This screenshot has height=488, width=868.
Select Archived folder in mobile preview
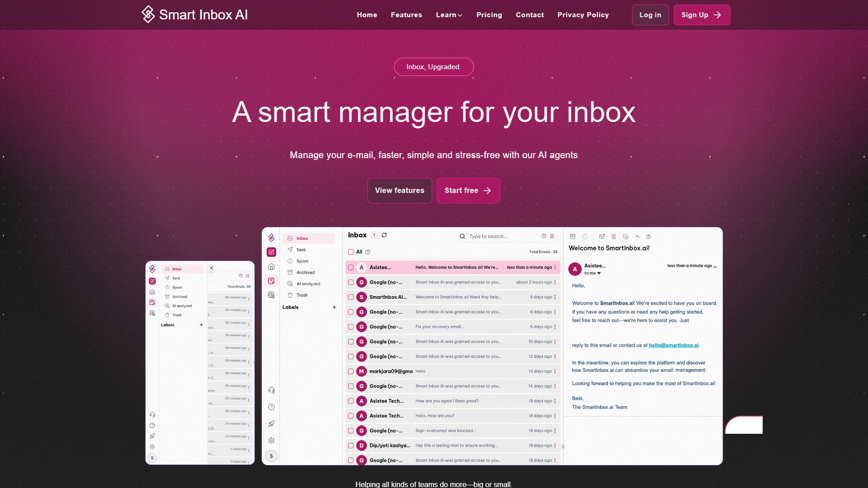point(182,297)
